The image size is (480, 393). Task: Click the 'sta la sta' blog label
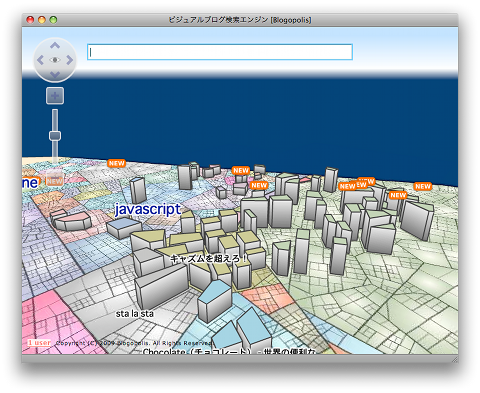pyautogui.click(x=135, y=314)
